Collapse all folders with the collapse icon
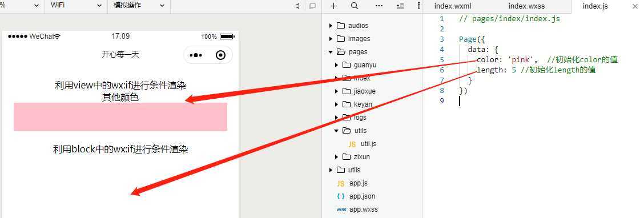Image resolution: width=644 pixels, height=218 pixels. click(400, 6)
